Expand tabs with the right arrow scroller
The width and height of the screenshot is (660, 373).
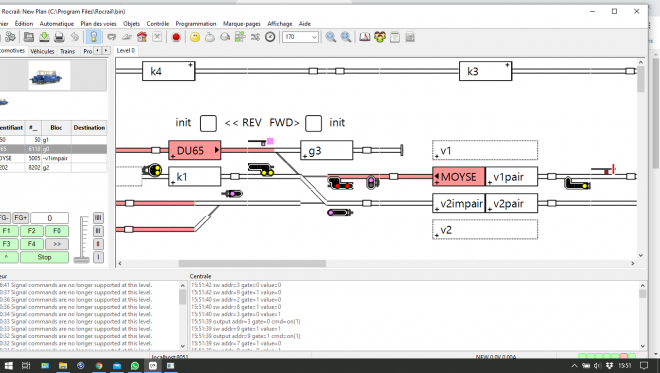pos(106,51)
